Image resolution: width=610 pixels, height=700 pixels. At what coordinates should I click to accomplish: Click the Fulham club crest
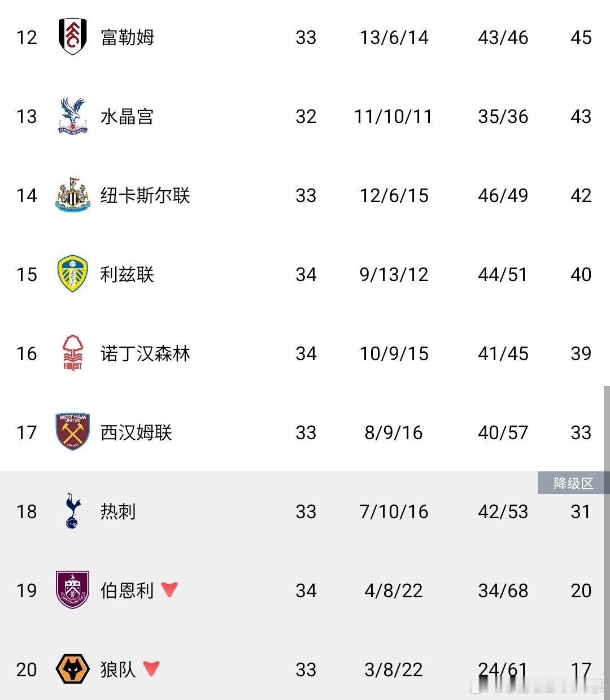(72, 37)
